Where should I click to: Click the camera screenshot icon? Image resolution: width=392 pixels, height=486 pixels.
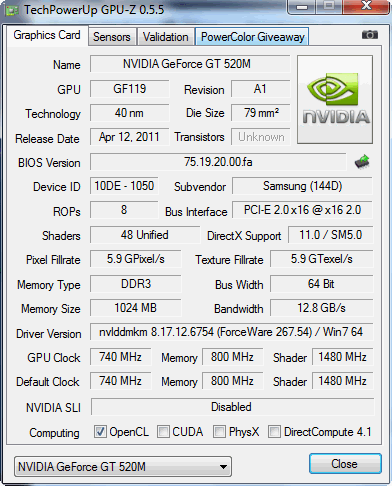coord(370,35)
